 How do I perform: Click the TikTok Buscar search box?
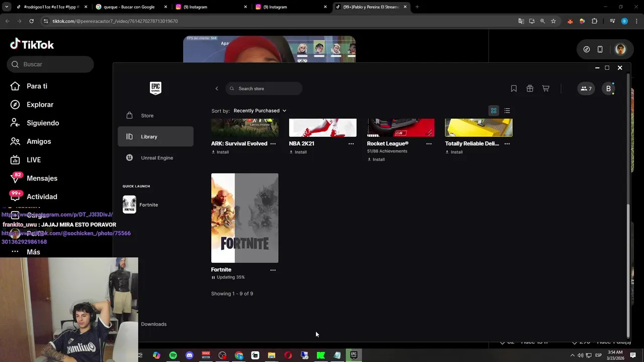tap(50, 64)
